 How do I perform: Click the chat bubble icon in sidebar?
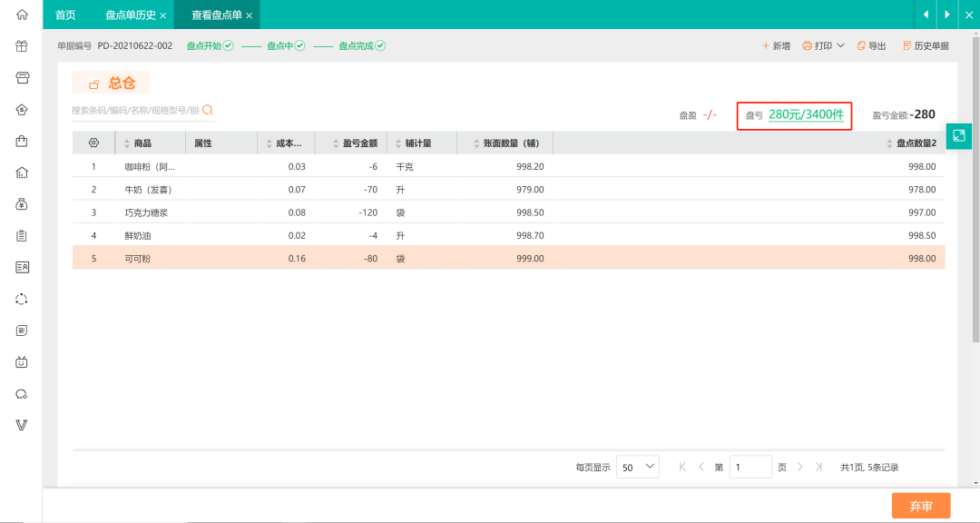click(22, 394)
